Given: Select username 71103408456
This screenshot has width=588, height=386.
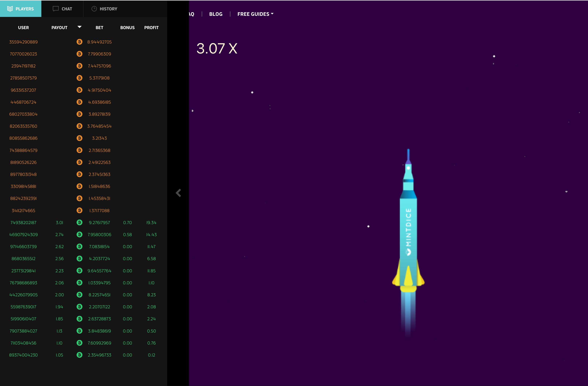Looking at the screenshot, I should coord(23,343).
